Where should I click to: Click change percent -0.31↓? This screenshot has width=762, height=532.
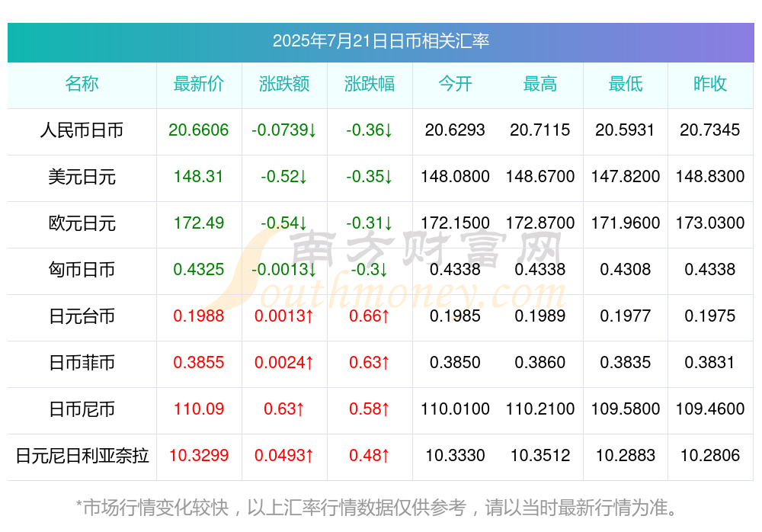click(x=370, y=223)
